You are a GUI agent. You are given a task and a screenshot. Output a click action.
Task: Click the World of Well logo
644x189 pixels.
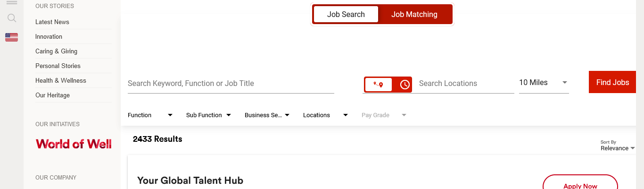click(74, 144)
